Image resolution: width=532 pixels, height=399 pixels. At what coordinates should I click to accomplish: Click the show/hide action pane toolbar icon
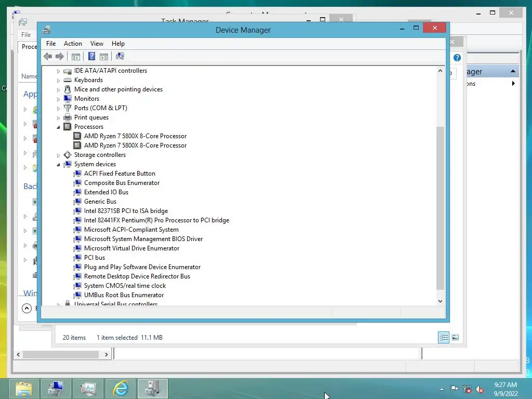(x=104, y=56)
